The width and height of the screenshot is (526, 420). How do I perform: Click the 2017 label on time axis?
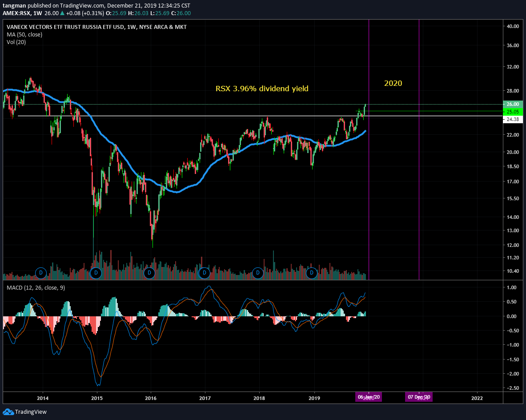click(x=205, y=398)
